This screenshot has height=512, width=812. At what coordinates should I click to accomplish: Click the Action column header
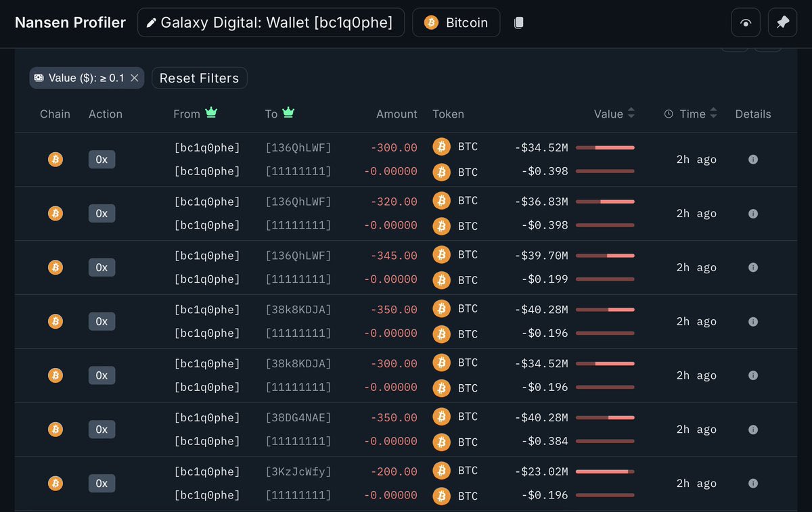(106, 114)
